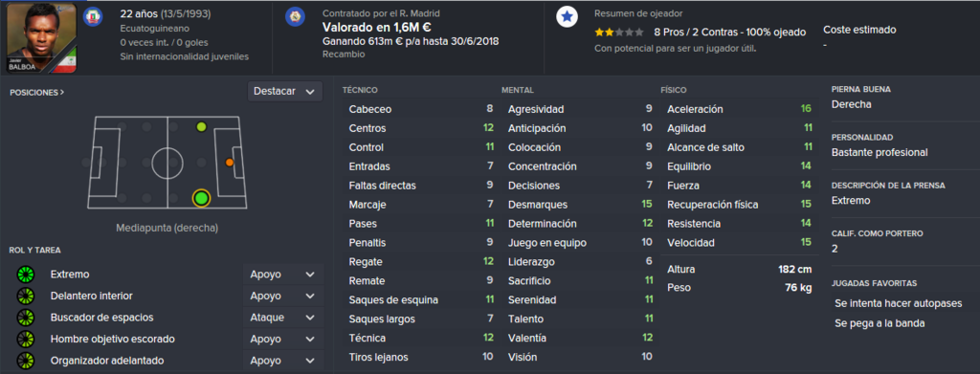
Task: Open the Apoyo dropdown for Organizador adelantado
Action: tap(283, 361)
